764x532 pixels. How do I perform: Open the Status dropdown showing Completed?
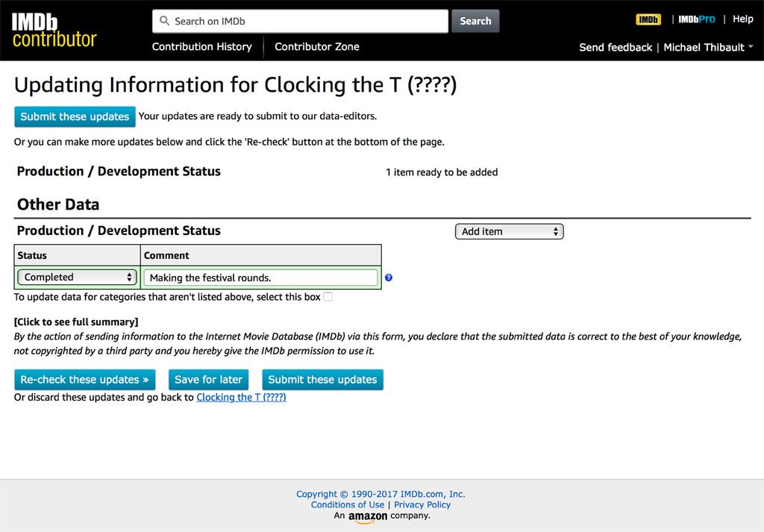point(77,278)
